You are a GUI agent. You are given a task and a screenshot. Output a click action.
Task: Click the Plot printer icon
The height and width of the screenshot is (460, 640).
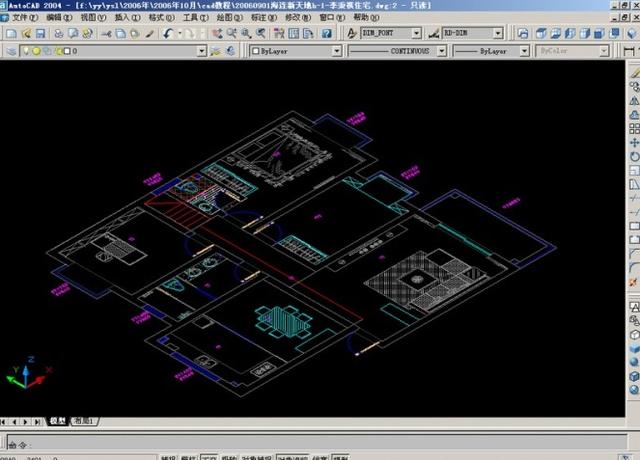59,33
